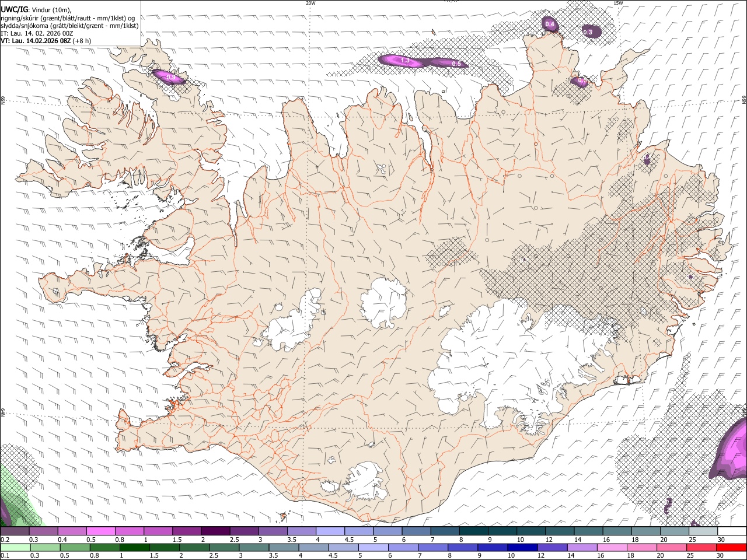This screenshot has width=747, height=560.
Task: Click the '30' label in the upper legend row
Action: (721, 540)
